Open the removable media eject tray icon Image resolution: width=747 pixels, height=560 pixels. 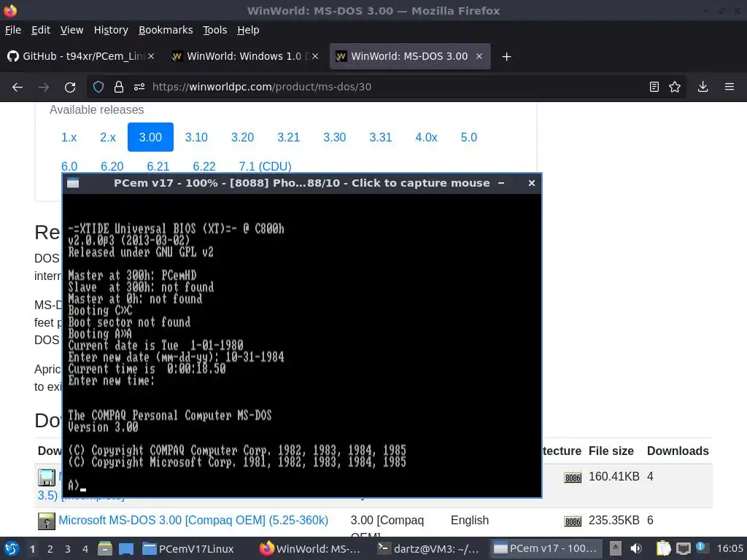point(616,548)
